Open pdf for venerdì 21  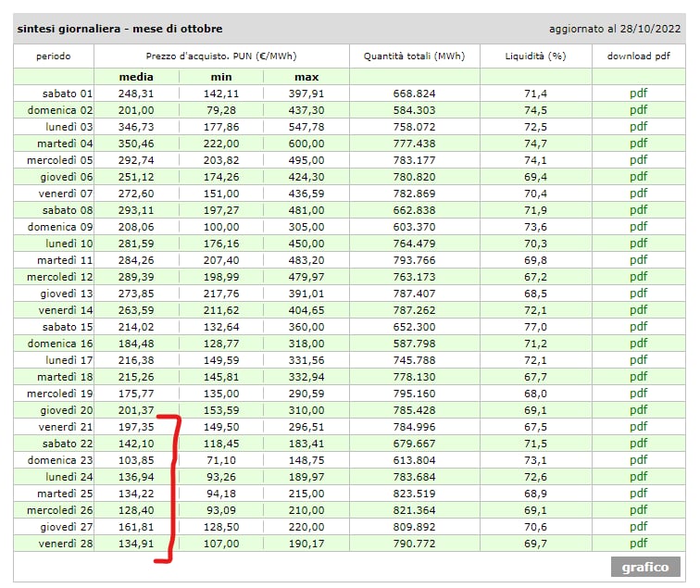point(638,427)
